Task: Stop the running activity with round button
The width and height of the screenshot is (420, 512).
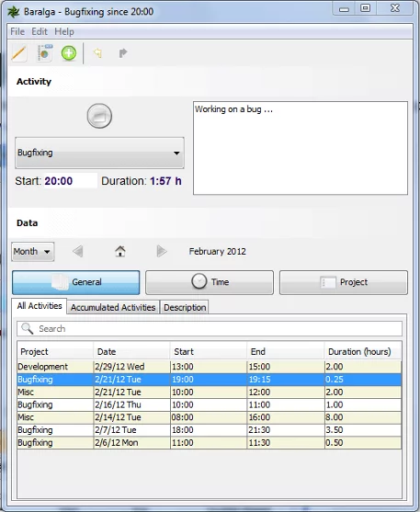Action: [x=99, y=116]
